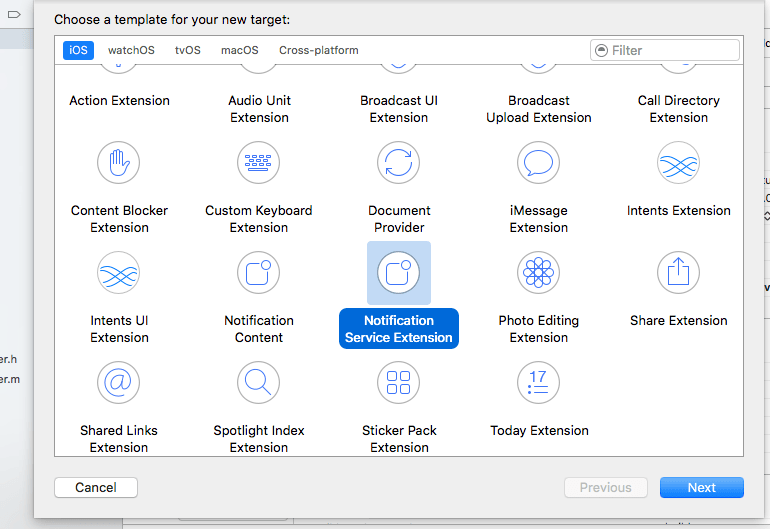
Task: Select the Photo Editing Extension flower icon
Action: pos(539,272)
